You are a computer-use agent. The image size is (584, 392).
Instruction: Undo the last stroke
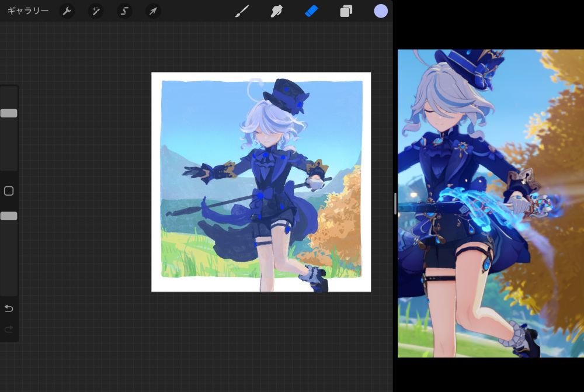9,308
